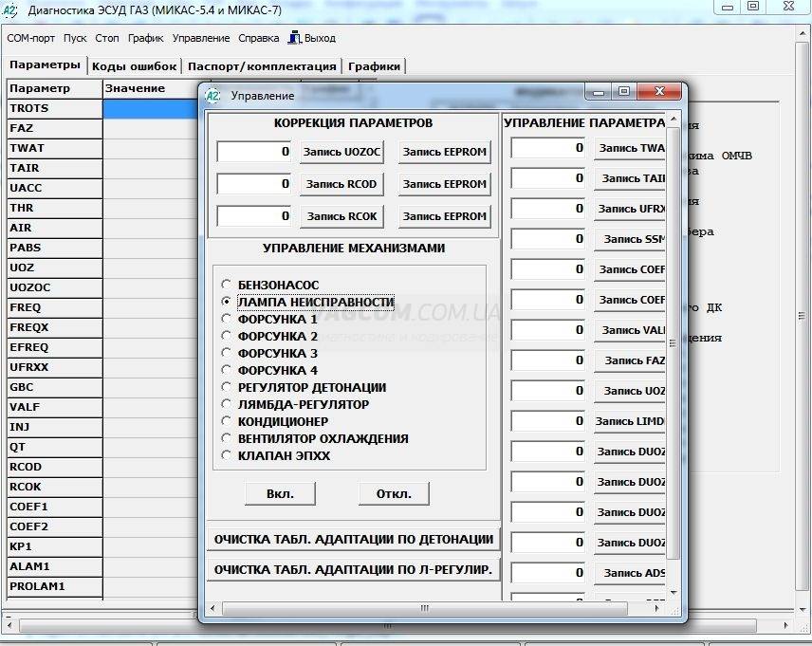Select ФОРСУНКА 4 mechanism option
This screenshot has width=812, height=646.
(226, 370)
